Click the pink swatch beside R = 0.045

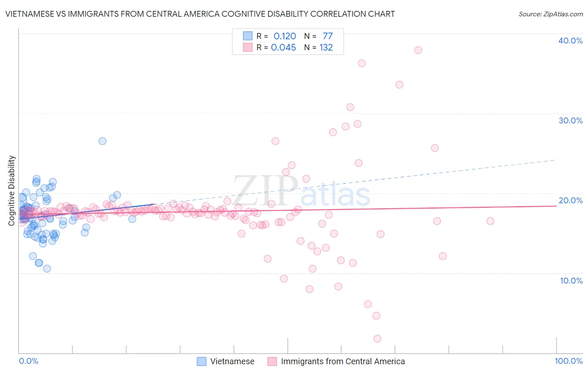(x=248, y=47)
